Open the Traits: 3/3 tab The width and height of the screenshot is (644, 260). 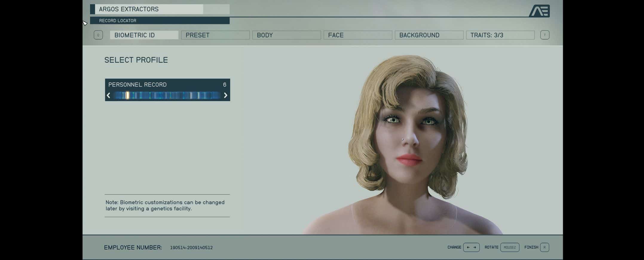pos(500,35)
